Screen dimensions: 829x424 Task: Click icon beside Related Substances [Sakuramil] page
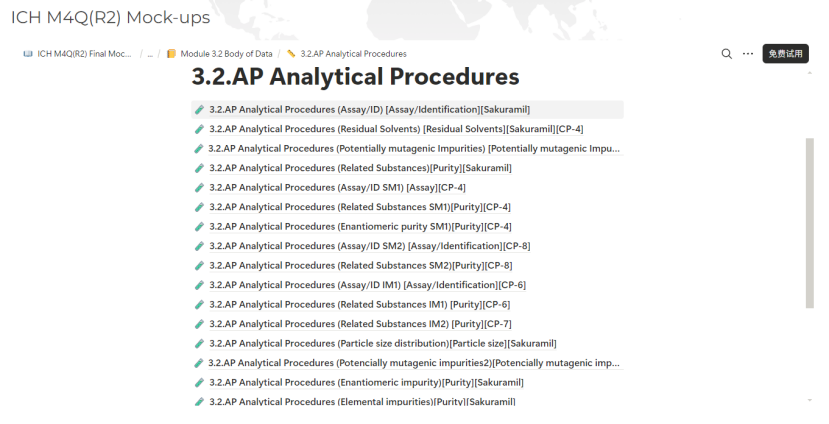pos(200,168)
